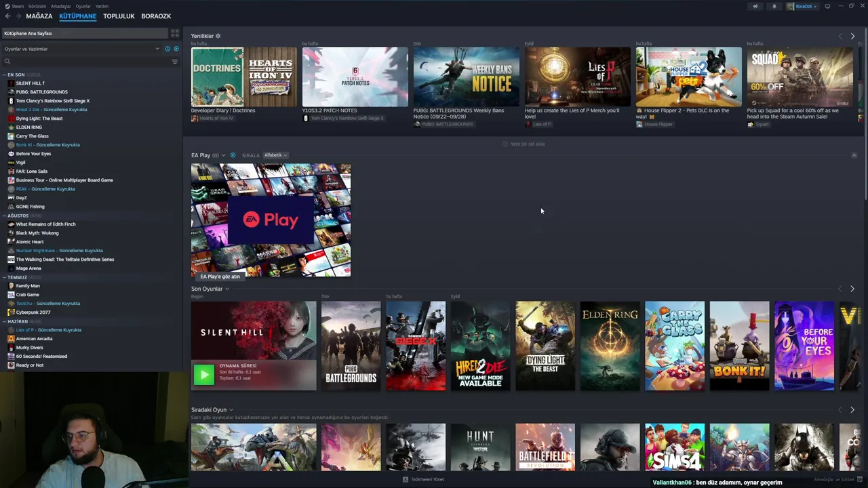Switch to the MAĞAZA tab
Image resolution: width=868 pixels, height=488 pixels.
pos(39,16)
